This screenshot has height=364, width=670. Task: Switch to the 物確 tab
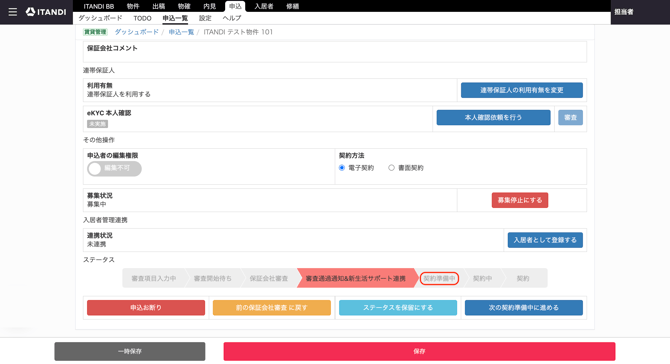tap(184, 6)
